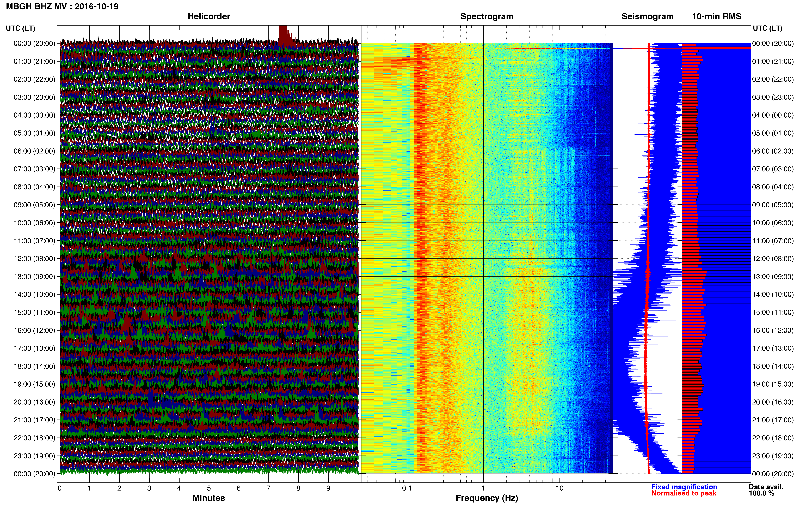Click right time label '02:00 (22:00)'
The image size is (812, 508).
pos(773,79)
